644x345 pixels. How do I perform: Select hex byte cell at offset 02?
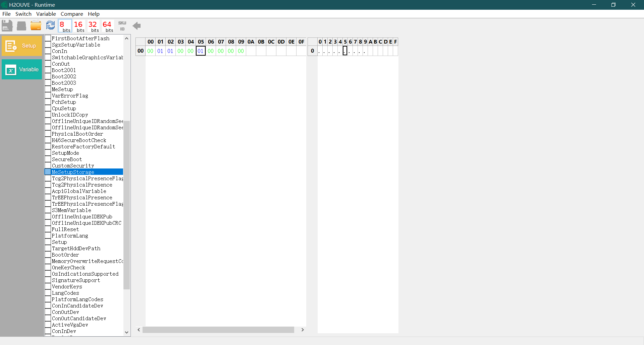[170, 51]
